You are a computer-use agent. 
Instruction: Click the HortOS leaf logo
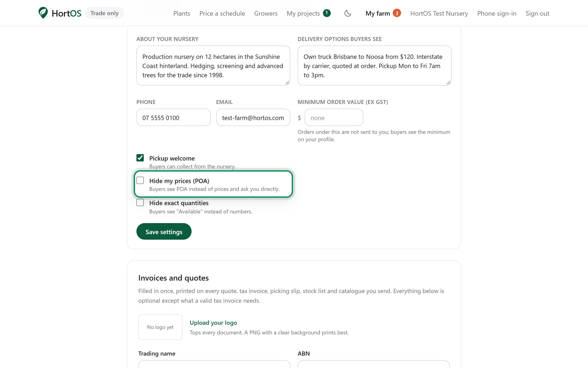coord(43,13)
